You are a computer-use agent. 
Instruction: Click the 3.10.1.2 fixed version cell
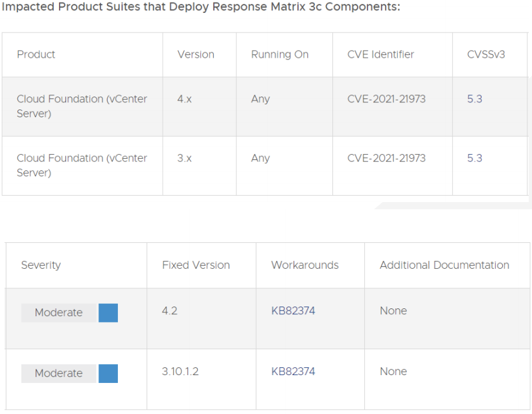pyautogui.click(x=202, y=379)
